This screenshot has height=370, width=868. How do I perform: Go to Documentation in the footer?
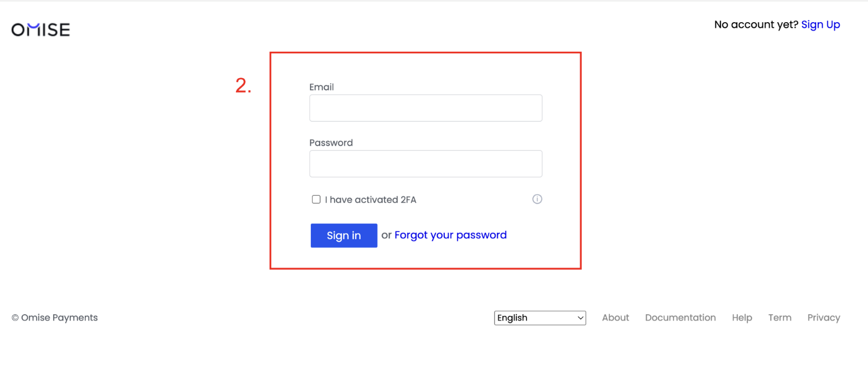click(680, 318)
